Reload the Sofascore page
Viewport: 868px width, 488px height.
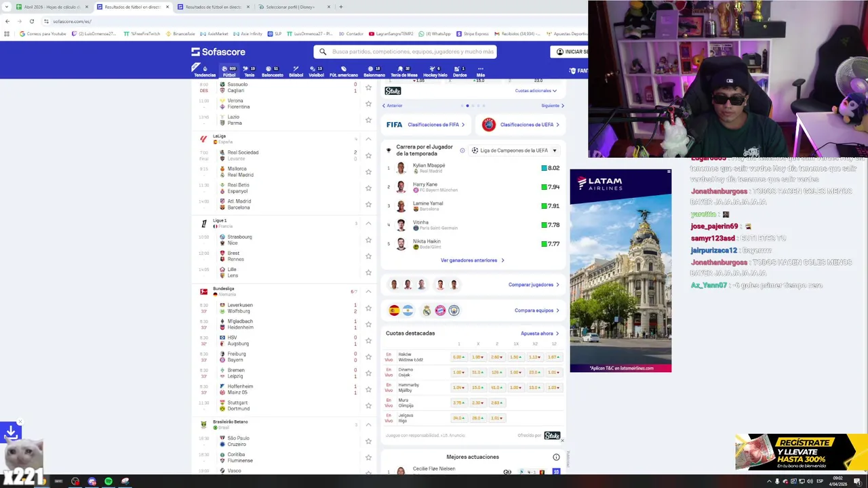point(31,21)
